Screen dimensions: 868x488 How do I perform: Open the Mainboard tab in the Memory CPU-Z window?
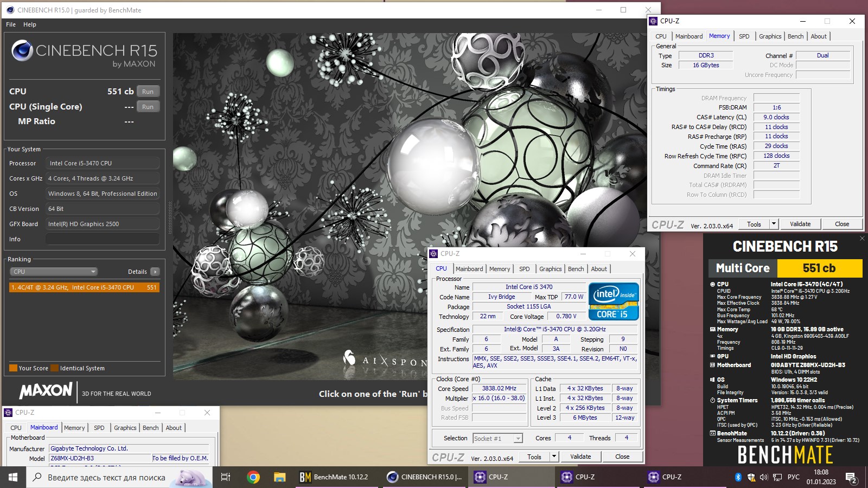(x=689, y=36)
